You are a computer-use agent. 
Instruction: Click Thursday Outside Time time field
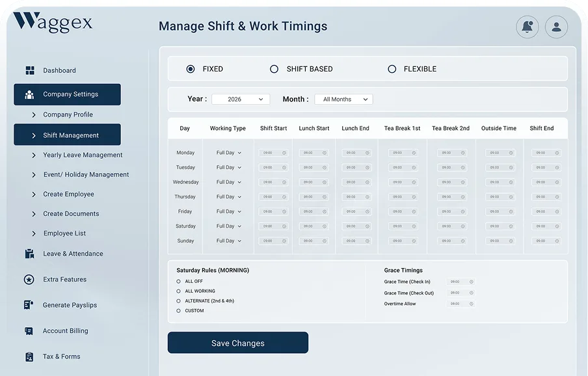(x=500, y=197)
